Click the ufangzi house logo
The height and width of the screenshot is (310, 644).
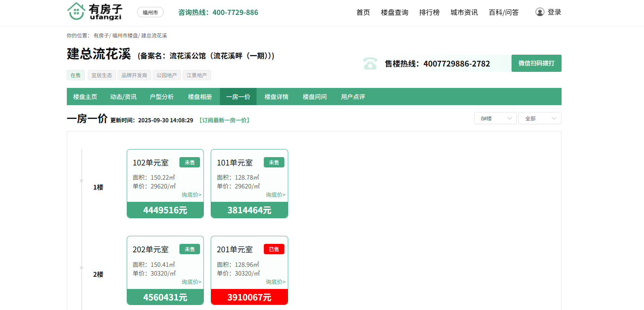tap(95, 11)
